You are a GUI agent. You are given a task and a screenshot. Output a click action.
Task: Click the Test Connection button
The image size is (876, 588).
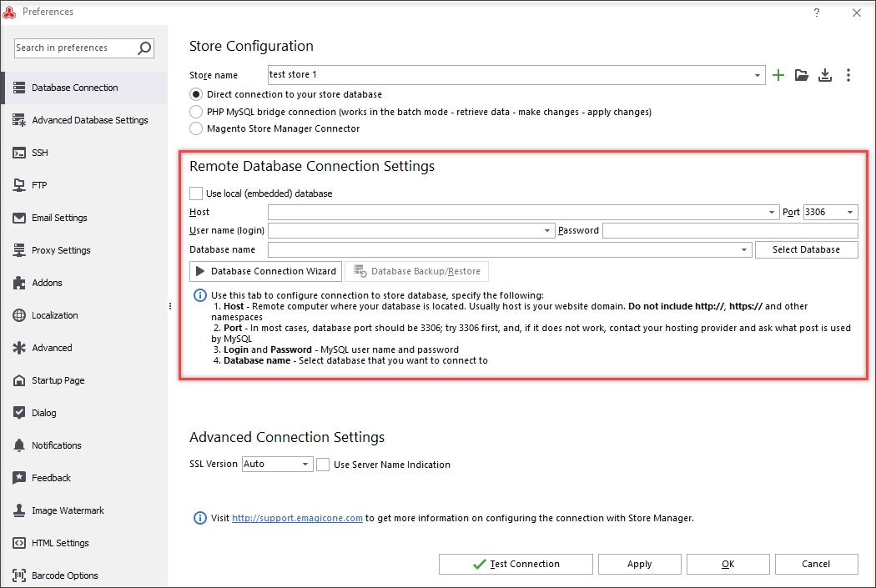tap(516, 564)
